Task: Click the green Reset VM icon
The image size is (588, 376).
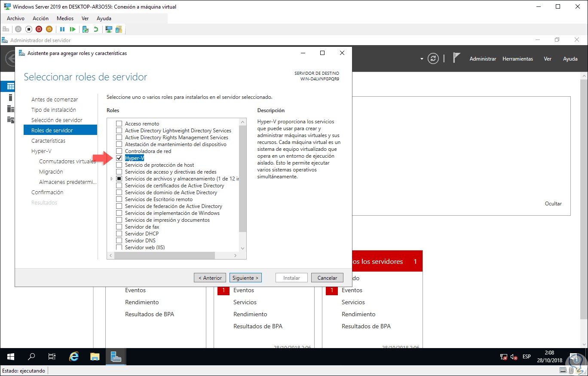Action: pos(73,29)
